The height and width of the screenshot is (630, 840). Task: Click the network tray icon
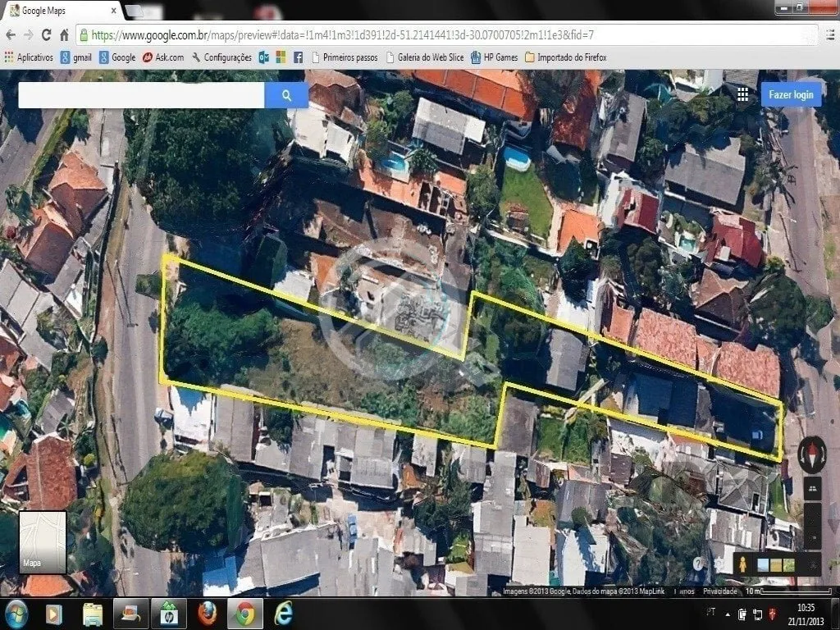(757, 614)
